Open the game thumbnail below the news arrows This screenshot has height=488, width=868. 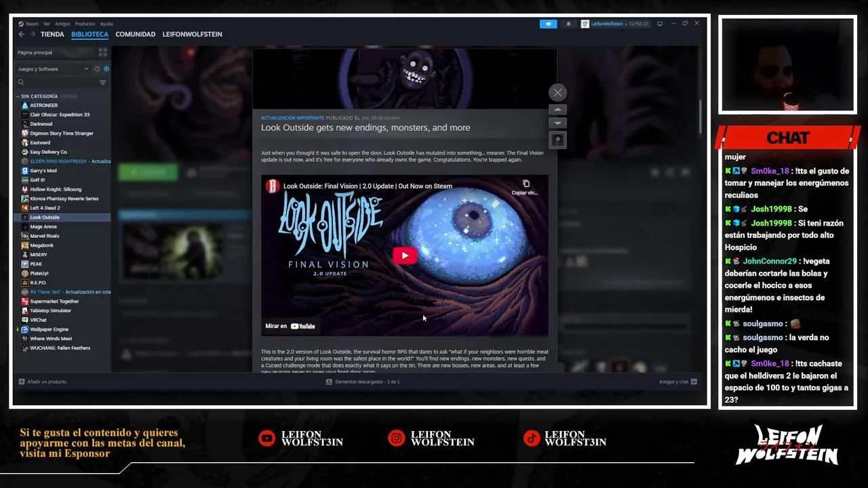557,140
